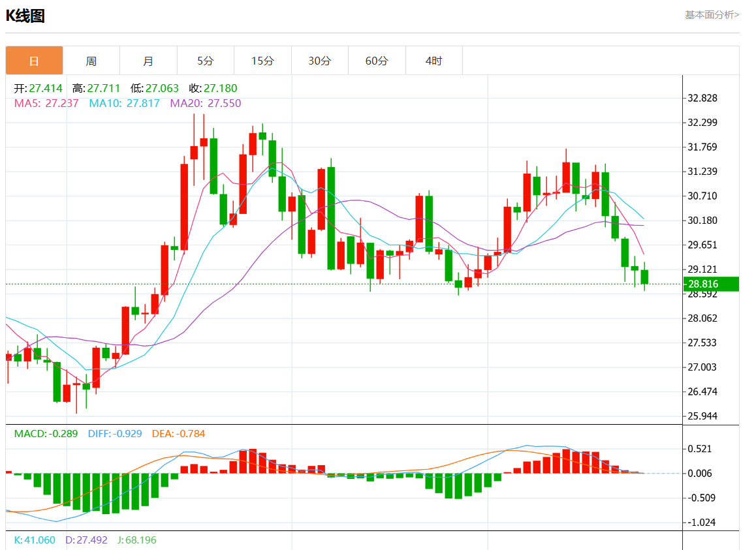Select the 15分 interval tab
Image resolution: width=756 pixels, height=550 pixels.
262,61
